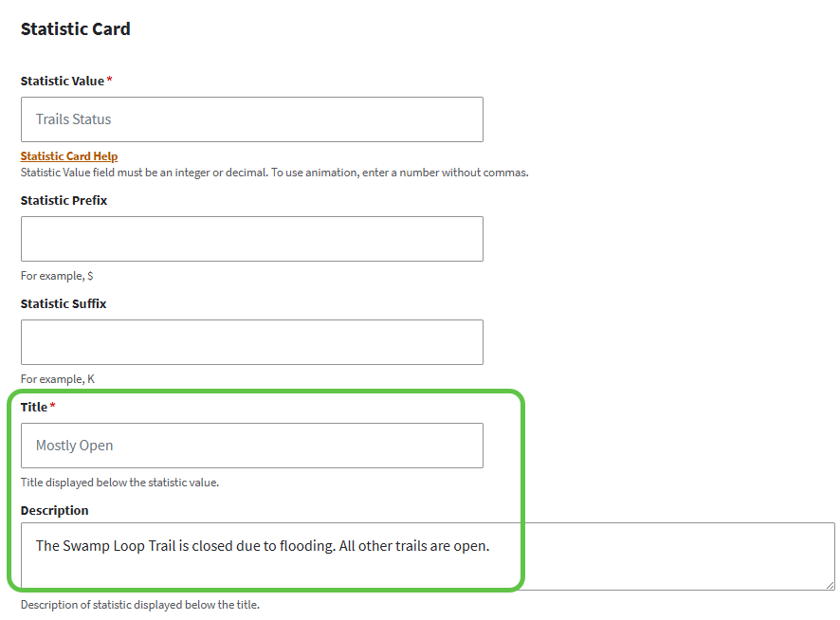Click the red asterisk next to Title
840x620 pixels.
pos(52,406)
